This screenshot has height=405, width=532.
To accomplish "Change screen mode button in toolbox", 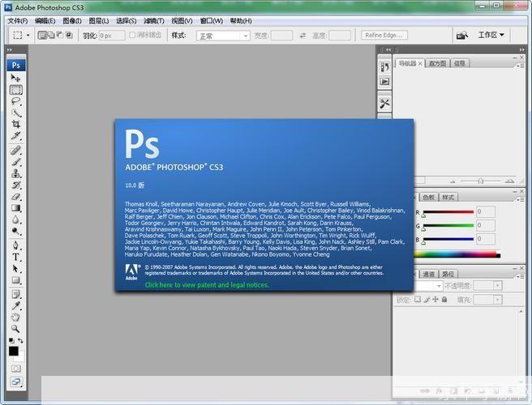I will tap(15, 382).
